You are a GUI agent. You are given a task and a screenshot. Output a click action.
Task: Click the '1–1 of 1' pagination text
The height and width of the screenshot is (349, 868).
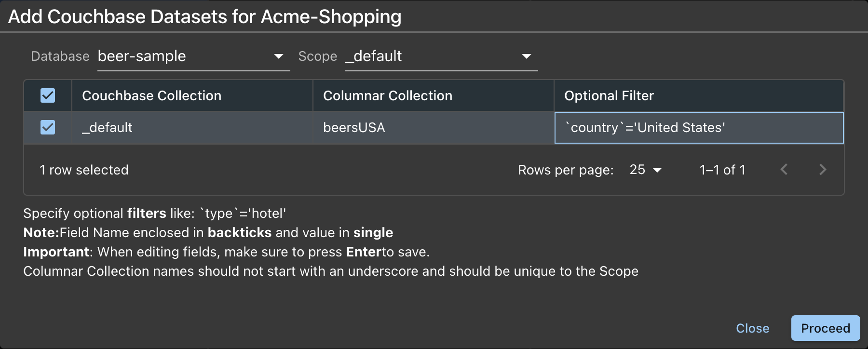[722, 170]
